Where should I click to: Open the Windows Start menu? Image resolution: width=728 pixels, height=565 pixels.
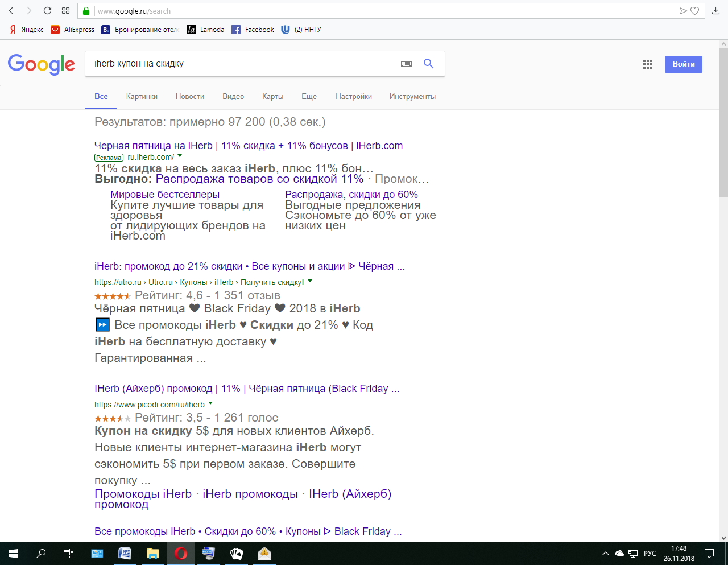(x=14, y=553)
